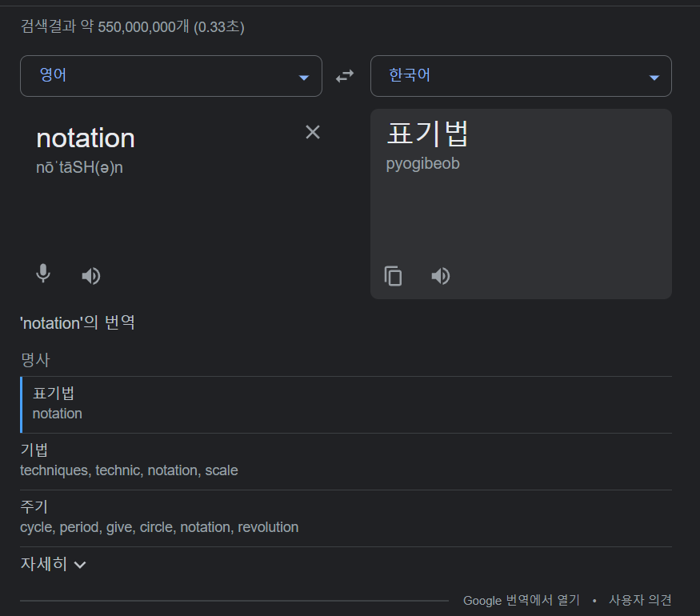700x616 pixels.
Task: Click the 'techniques, technic, notation, scale' line
Action: click(x=129, y=470)
